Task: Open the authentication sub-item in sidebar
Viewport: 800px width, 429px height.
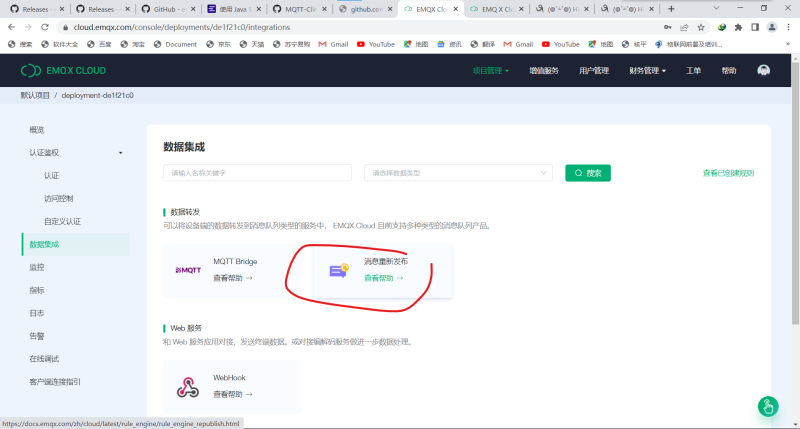Action: pos(52,175)
